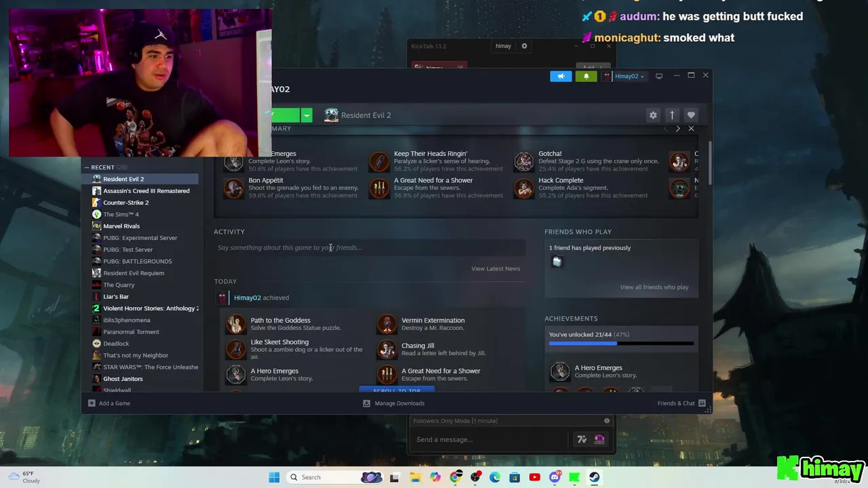Switch Steam to Big Picture mode
This screenshot has width=868, height=488.
[x=658, y=76]
